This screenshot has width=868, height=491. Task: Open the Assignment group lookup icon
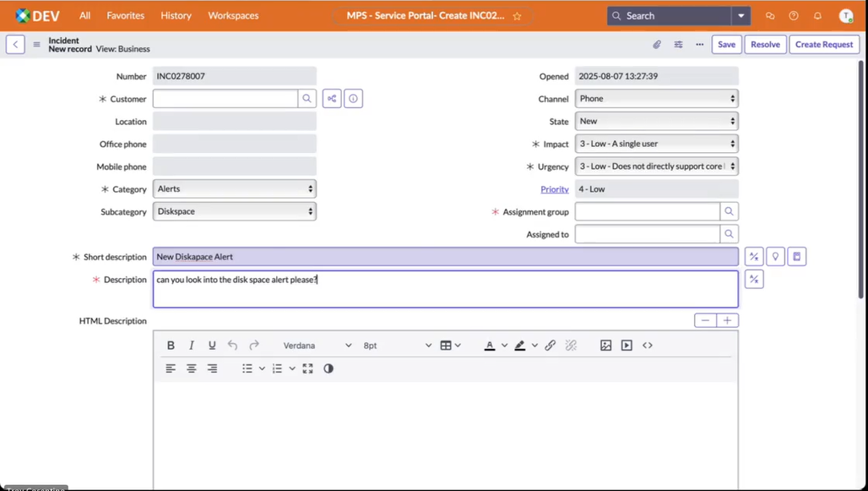click(x=729, y=211)
